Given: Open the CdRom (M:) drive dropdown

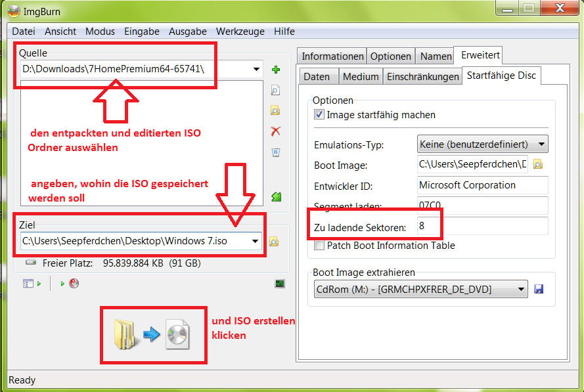Looking at the screenshot, I should point(421,290).
